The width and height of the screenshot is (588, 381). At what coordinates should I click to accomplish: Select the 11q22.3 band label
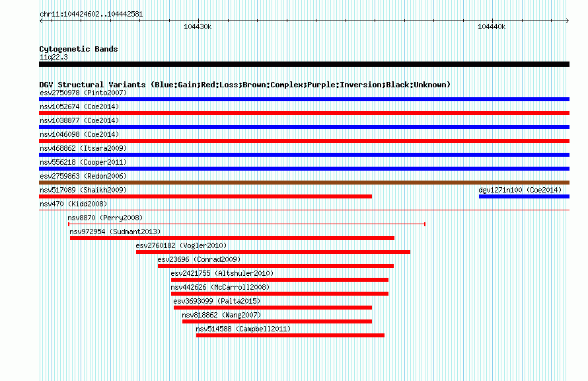click(x=54, y=57)
